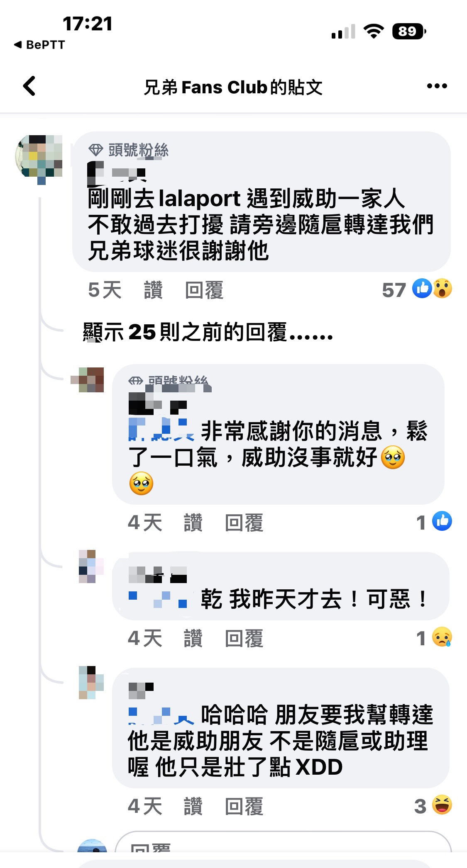Tap the 頭號粉絲 top fan badge on first comment
Viewport: 467px width, 868px height.
tap(129, 150)
